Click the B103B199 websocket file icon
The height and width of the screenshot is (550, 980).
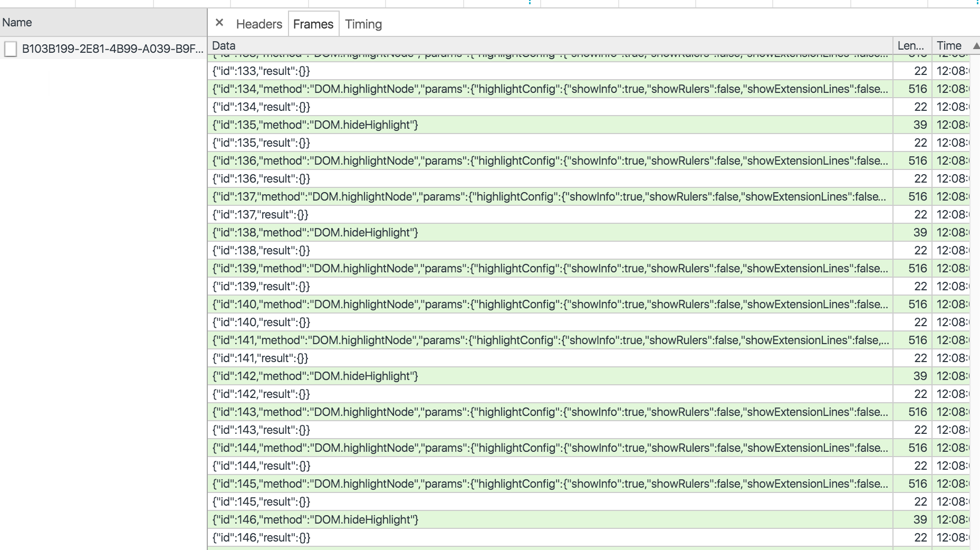pos(11,49)
